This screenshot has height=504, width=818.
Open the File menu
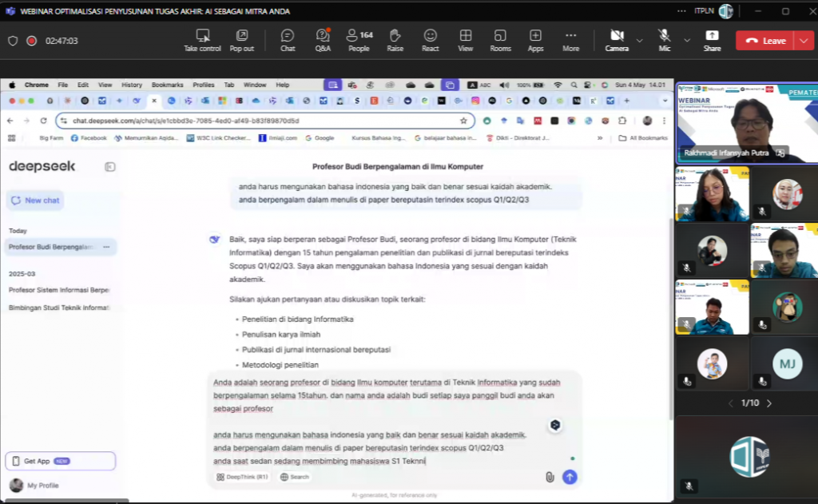pyautogui.click(x=62, y=85)
